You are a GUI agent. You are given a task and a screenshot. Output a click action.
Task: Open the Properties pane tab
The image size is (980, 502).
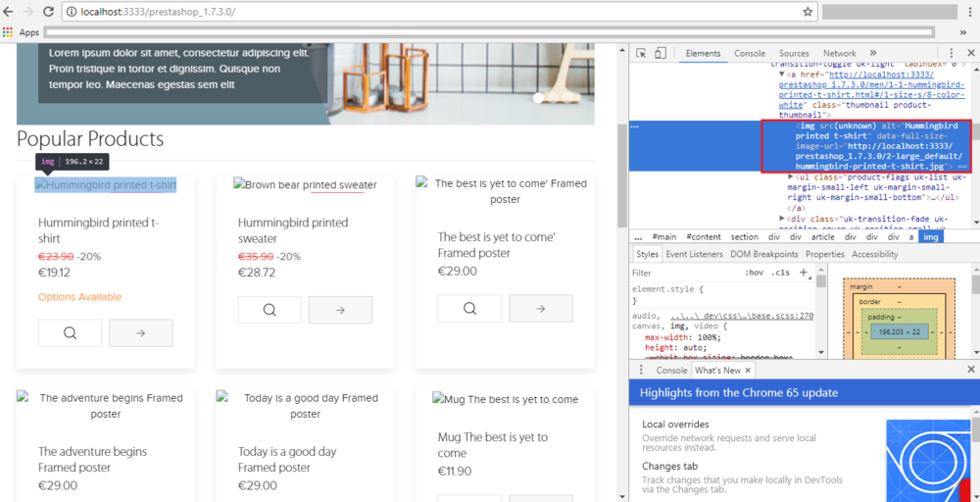(x=824, y=254)
